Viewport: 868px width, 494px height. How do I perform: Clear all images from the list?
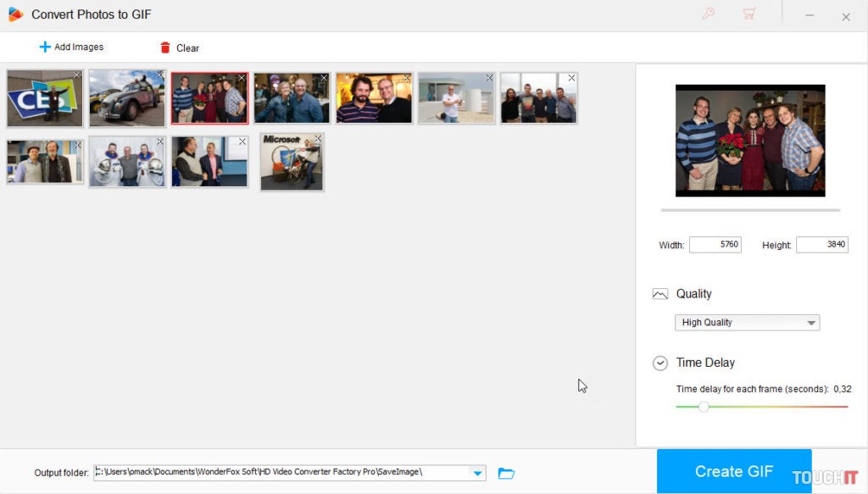coord(179,48)
